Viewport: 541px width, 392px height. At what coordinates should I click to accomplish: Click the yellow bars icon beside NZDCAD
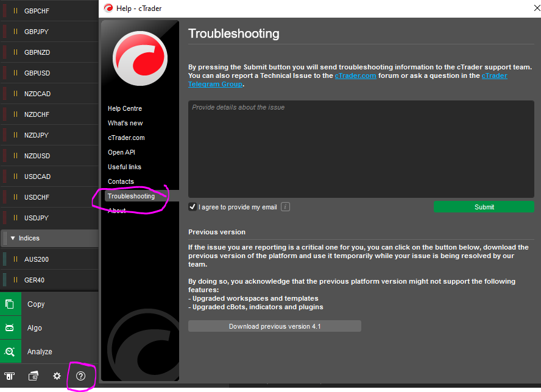coord(15,93)
